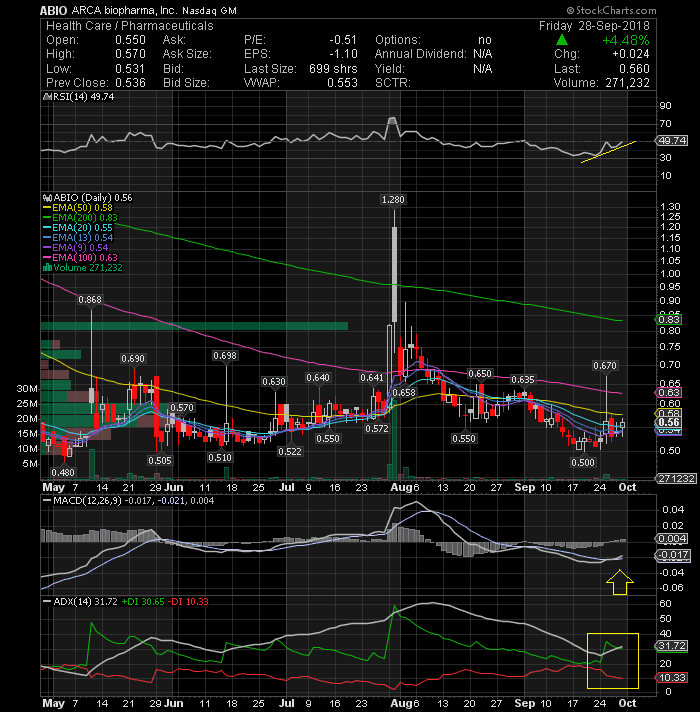
Task: Click the Last Size 699 shrs value
Action: click(x=333, y=69)
